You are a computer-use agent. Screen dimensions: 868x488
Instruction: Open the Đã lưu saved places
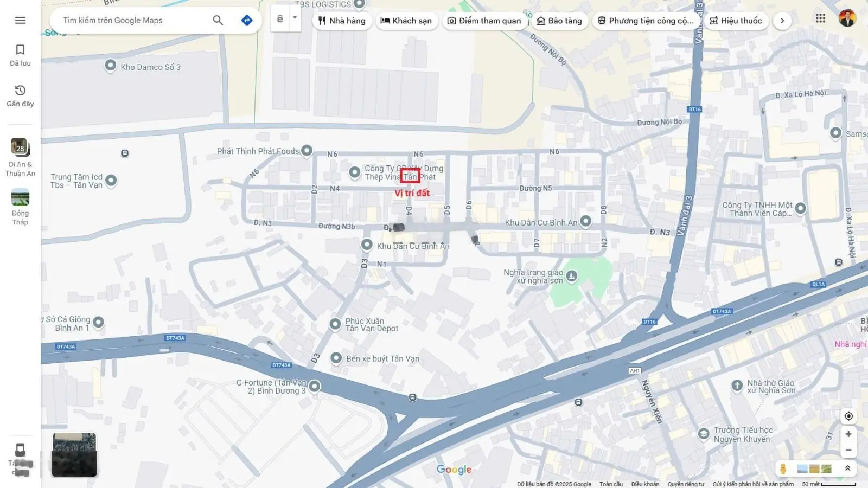(x=20, y=55)
